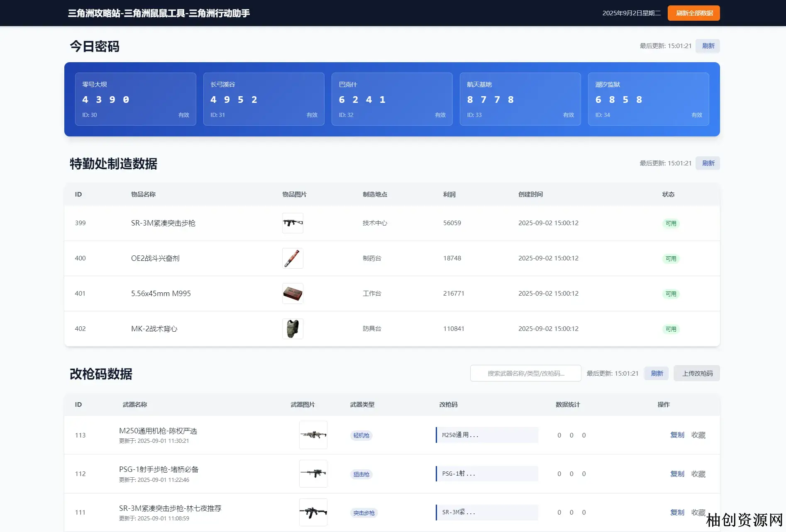Viewport: 786px width, 532px height.
Task: View the SR-3M weapon image in row 111
Action: (313, 513)
